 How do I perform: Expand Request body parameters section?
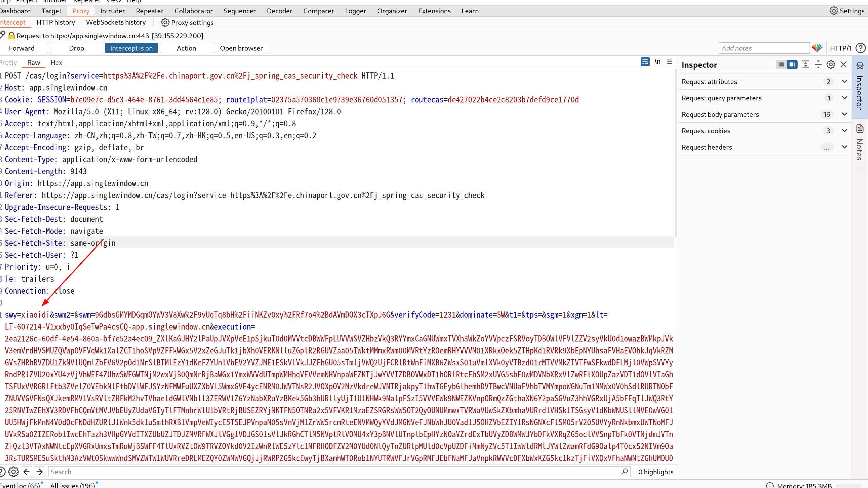pos(844,114)
